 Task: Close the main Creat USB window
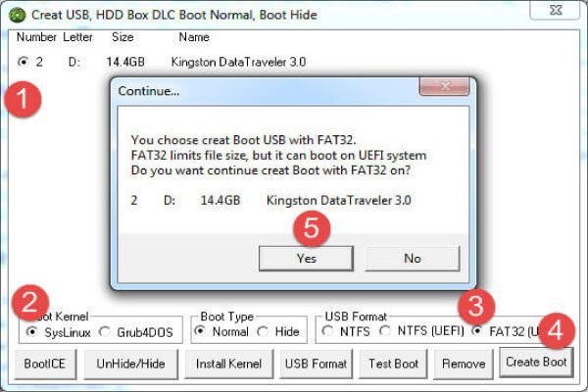tap(555, 10)
